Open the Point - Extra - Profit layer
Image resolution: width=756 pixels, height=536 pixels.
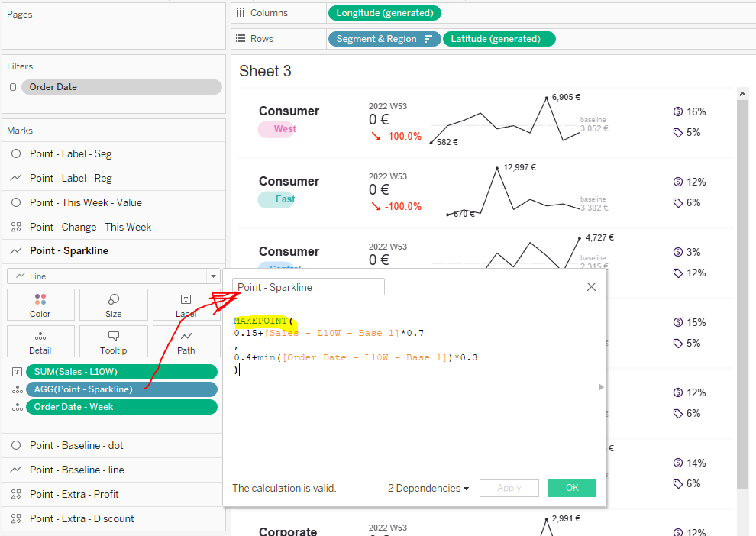pos(74,494)
